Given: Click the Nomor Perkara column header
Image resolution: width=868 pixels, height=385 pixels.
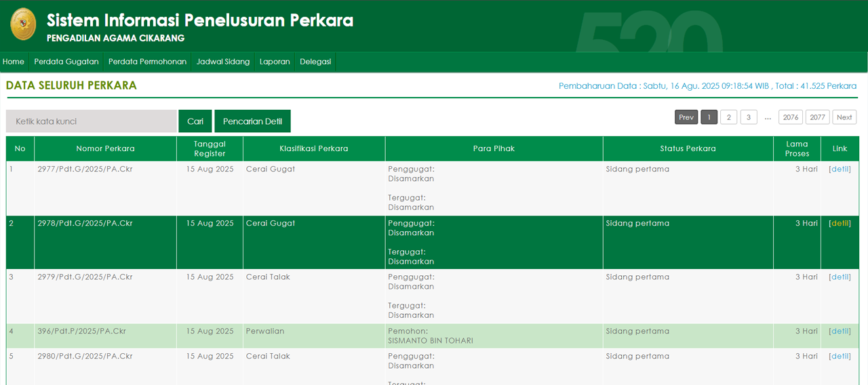Looking at the screenshot, I should point(105,148).
